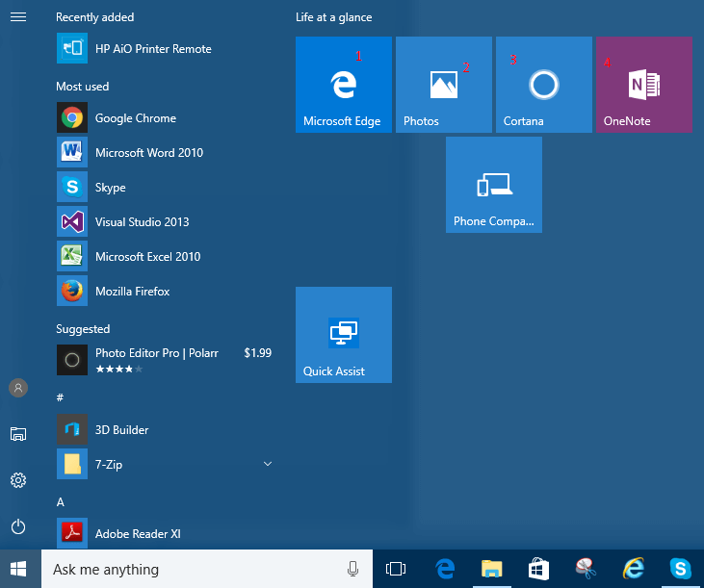The width and height of the screenshot is (704, 588).
Task: Click the 'Ask me anything' search box
Action: (193, 569)
